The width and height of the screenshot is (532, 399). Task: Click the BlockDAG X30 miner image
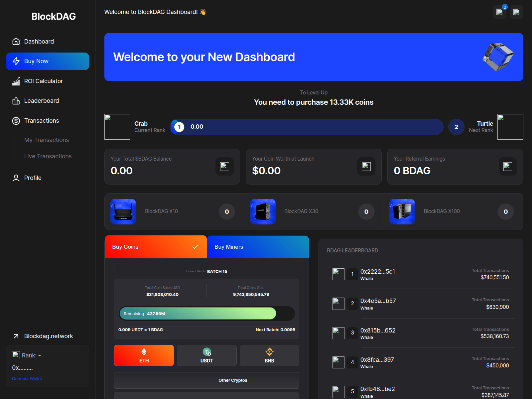[263, 211]
